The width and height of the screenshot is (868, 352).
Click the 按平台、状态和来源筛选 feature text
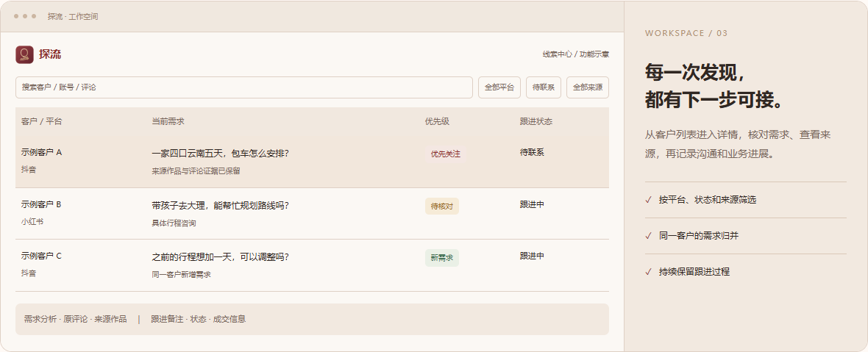708,200
